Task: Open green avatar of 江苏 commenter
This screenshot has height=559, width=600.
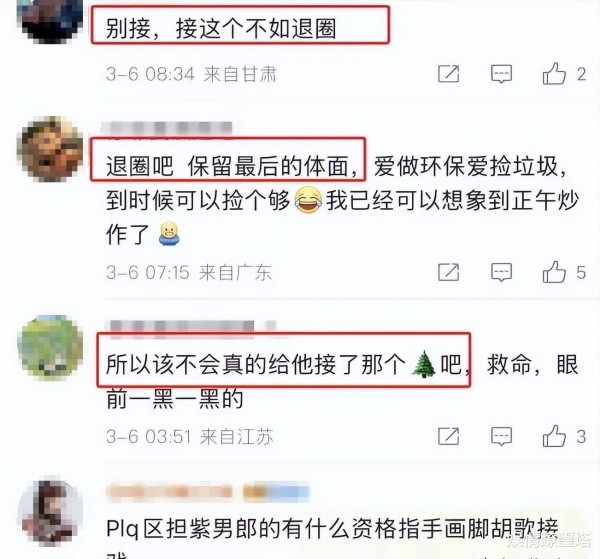Action: point(50,348)
